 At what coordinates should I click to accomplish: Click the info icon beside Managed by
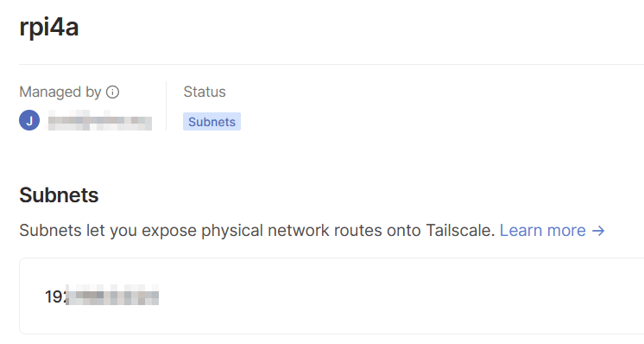[112, 92]
